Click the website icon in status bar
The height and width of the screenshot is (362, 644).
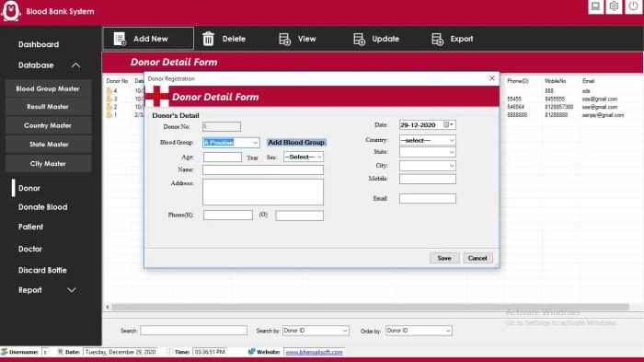(x=251, y=352)
